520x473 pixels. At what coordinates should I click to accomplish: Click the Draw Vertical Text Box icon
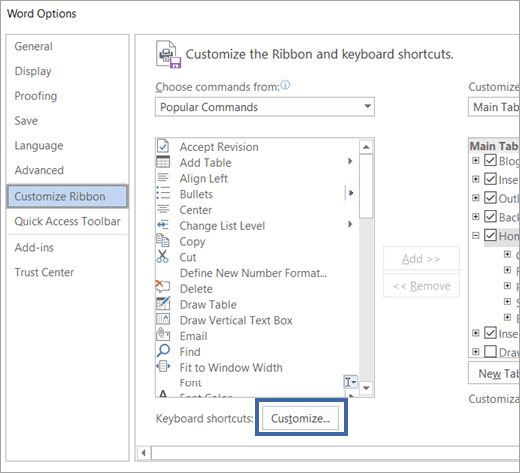coord(163,319)
